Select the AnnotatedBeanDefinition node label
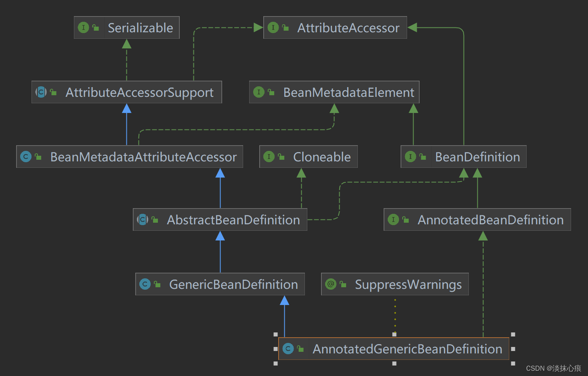 pyautogui.click(x=491, y=220)
